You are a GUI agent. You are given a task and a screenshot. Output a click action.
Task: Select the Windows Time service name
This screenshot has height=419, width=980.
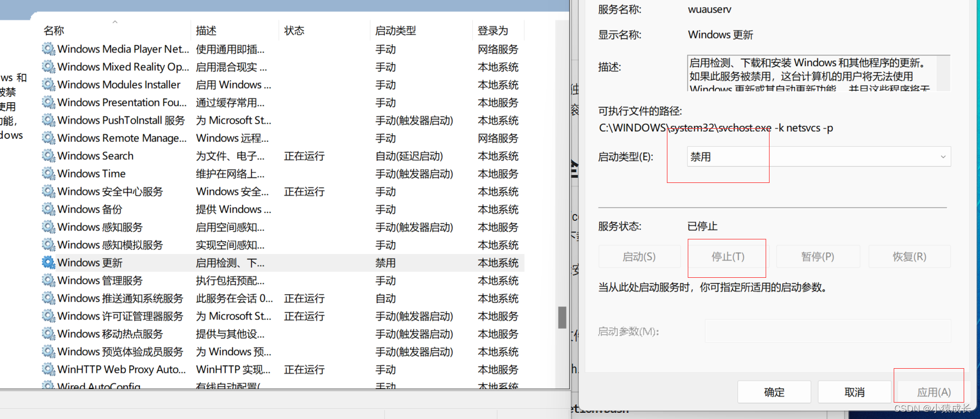91,173
